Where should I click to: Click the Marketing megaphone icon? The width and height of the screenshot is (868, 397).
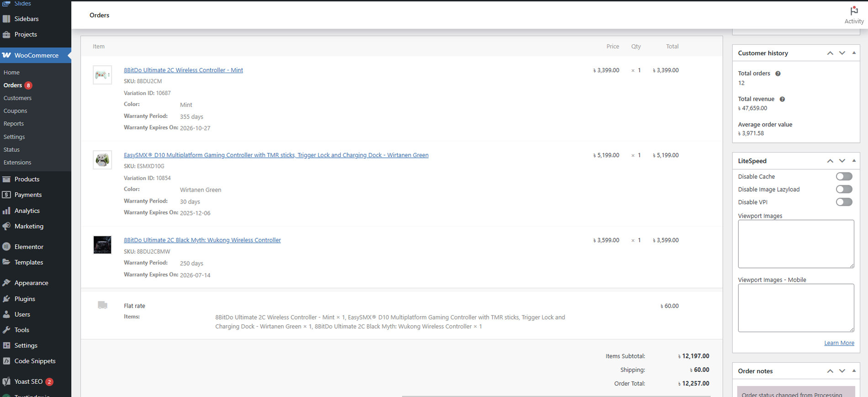click(6, 226)
